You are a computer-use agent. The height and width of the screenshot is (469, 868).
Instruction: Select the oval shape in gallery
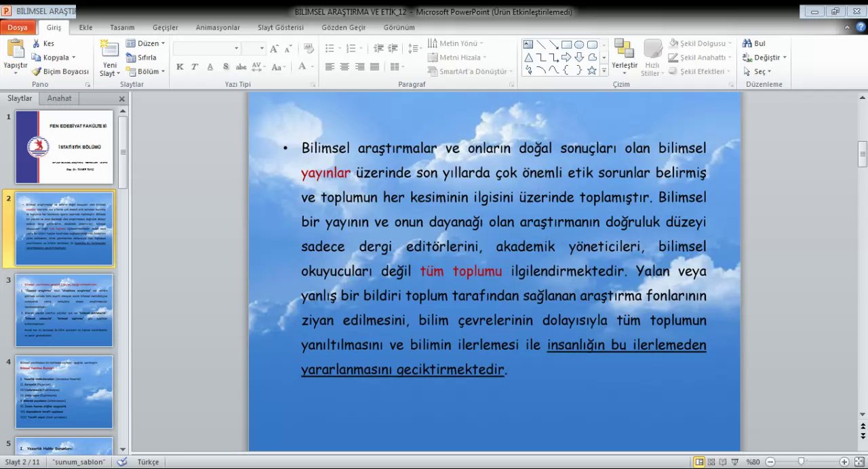(579, 45)
